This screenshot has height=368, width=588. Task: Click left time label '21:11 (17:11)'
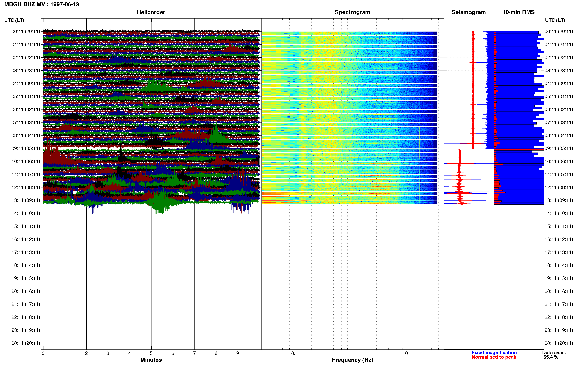click(26, 304)
